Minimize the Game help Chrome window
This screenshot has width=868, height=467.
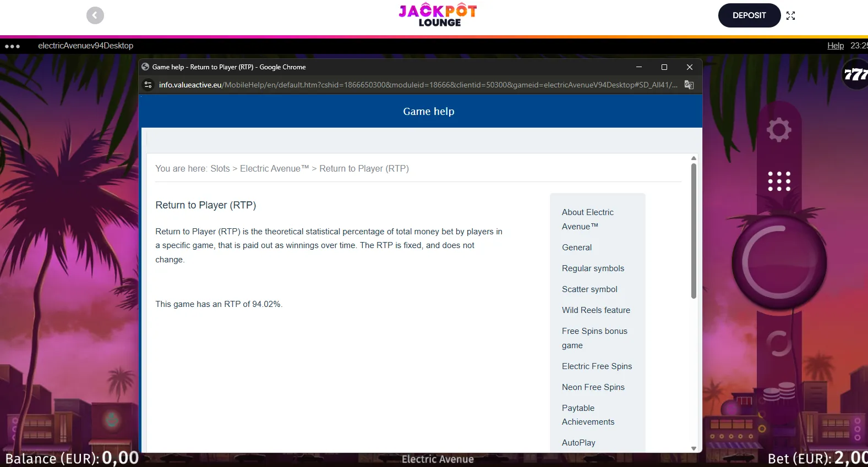tap(639, 67)
